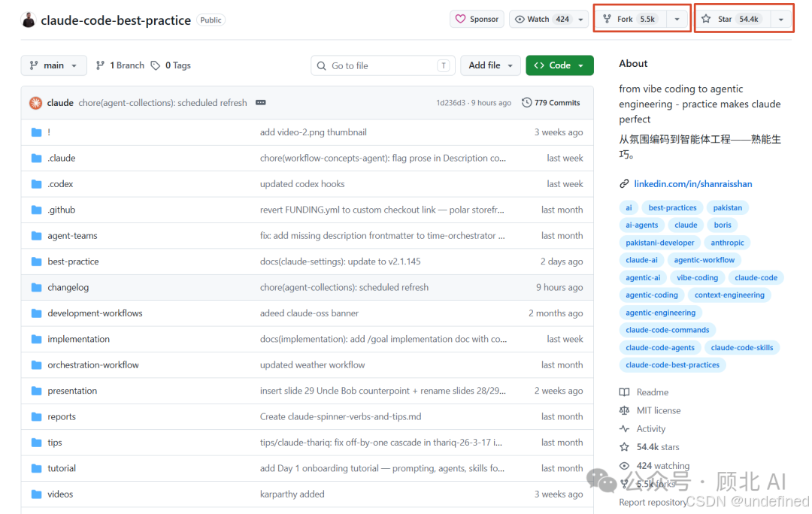Screen dimensions: 812x514
Task: Click the Go to file search field
Action: point(383,65)
